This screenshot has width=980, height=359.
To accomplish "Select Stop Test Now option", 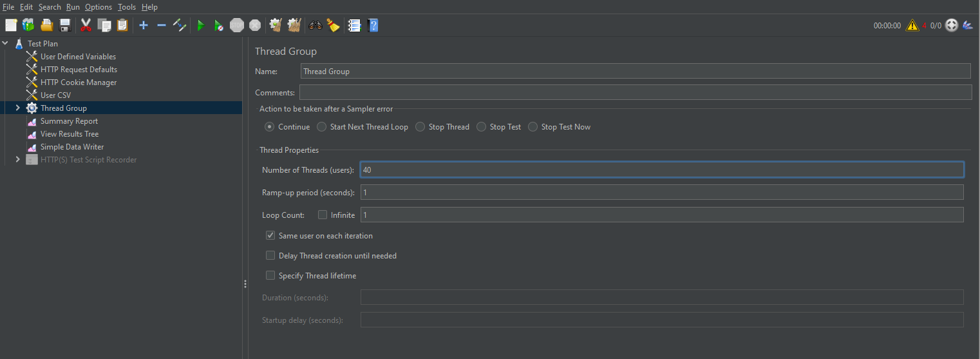I will click(x=560, y=127).
